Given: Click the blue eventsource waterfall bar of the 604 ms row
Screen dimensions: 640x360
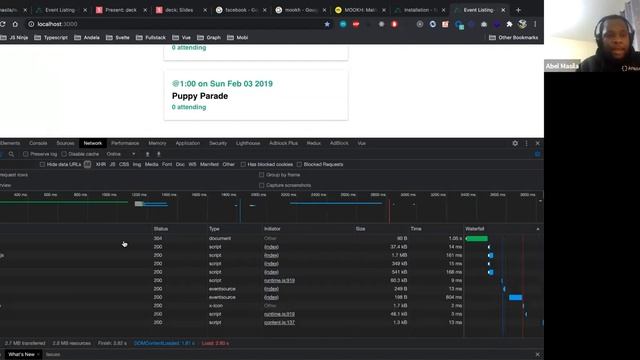Looking at the screenshot, I should pos(516,298).
